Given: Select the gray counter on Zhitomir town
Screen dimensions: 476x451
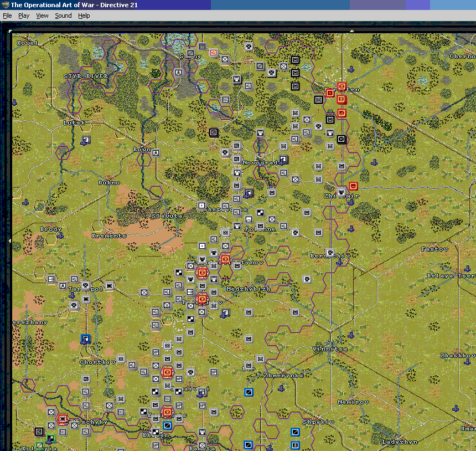Looking at the screenshot, I should (x=342, y=192).
